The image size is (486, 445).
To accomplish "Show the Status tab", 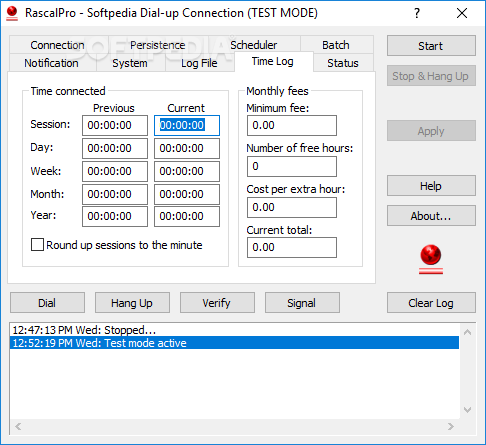I will click(343, 63).
